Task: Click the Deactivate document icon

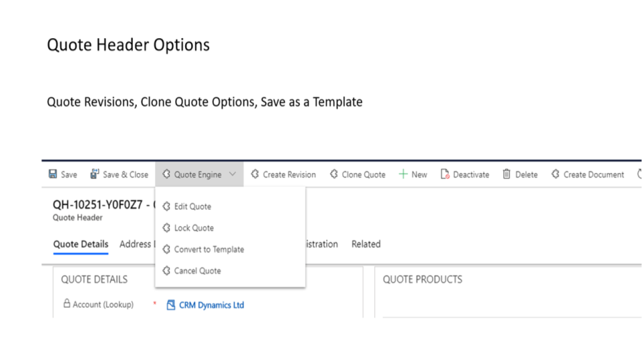Action: tap(445, 174)
